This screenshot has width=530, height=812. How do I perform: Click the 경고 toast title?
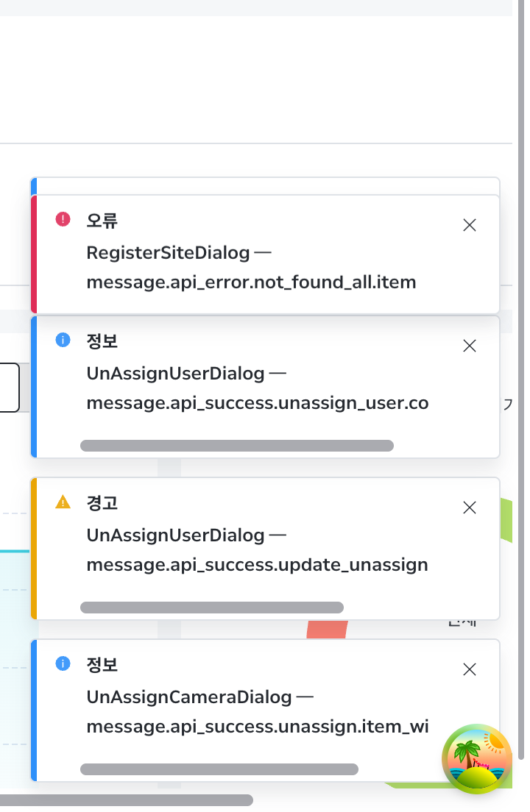click(x=102, y=503)
